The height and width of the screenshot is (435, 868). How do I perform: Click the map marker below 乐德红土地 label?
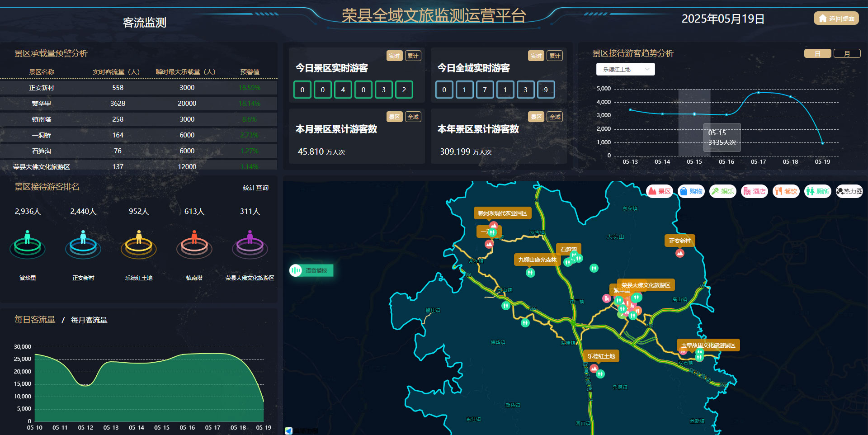click(594, 369)
